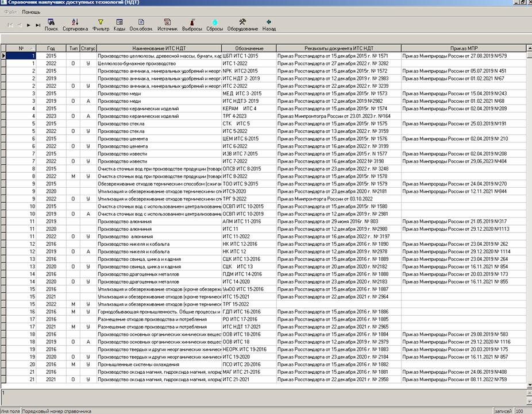Click the Приказ МПР column header
The image size is (532, 414).
coord(462,48)
